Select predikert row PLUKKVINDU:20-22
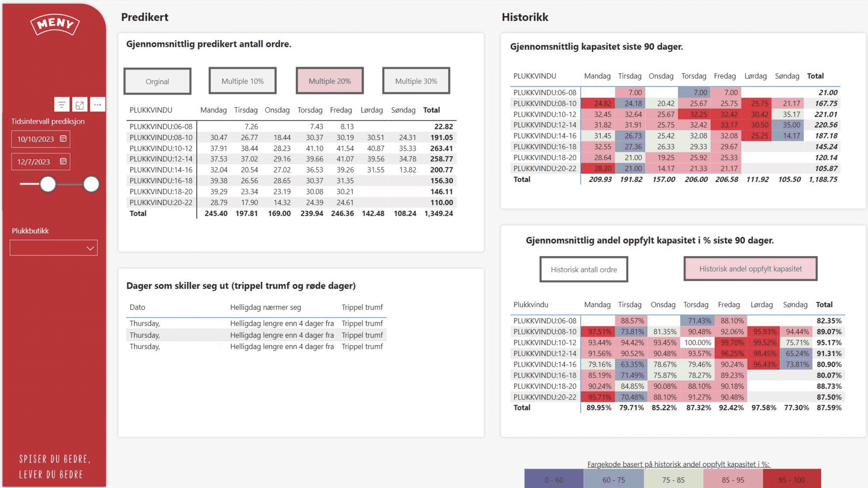Screen dimensions: 868x488 coord(292,202)
